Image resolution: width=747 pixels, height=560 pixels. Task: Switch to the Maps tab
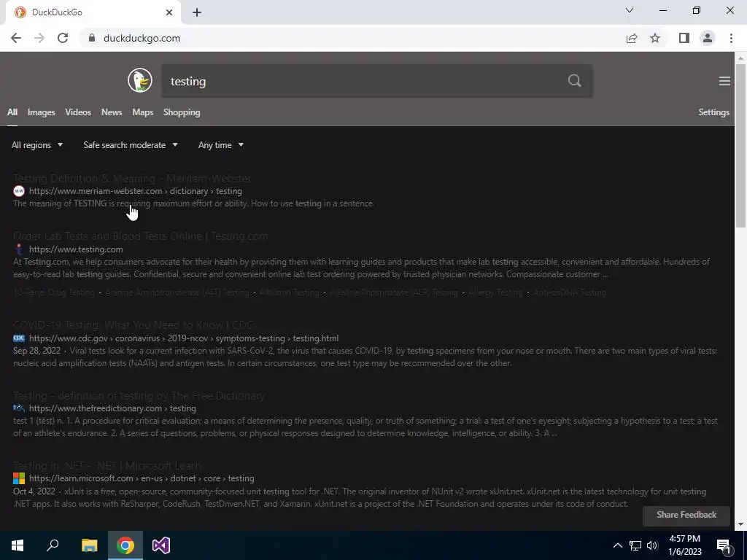143,112
